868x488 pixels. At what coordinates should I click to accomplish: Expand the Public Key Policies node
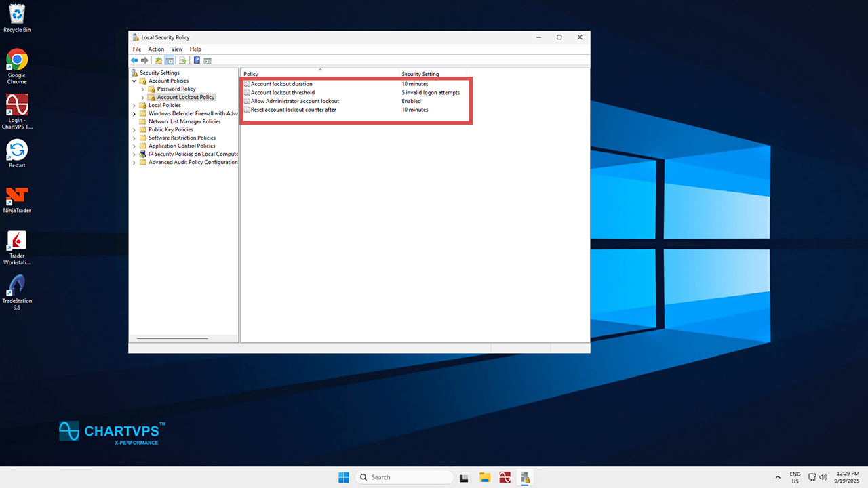[134, 130]
